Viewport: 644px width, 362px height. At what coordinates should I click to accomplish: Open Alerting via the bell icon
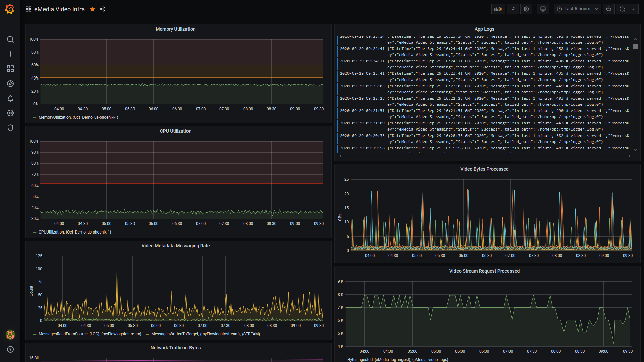tap(10, 98)
